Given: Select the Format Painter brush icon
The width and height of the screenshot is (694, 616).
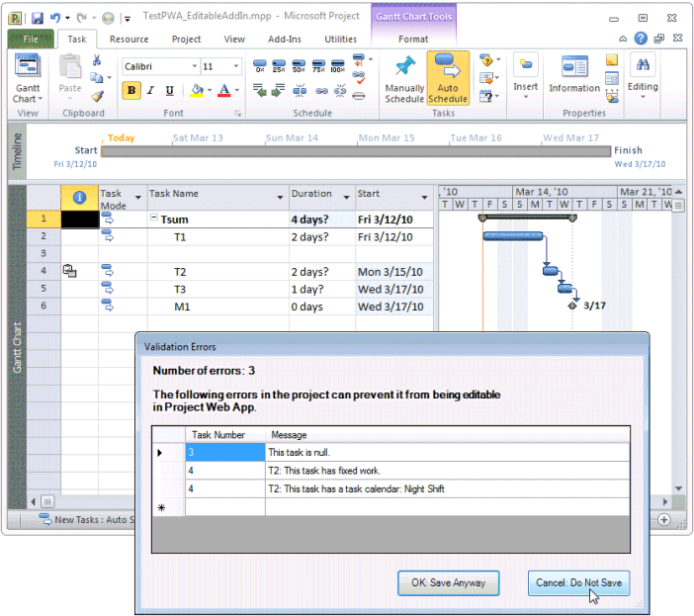Looking at the screenshot, I should 97,96.
